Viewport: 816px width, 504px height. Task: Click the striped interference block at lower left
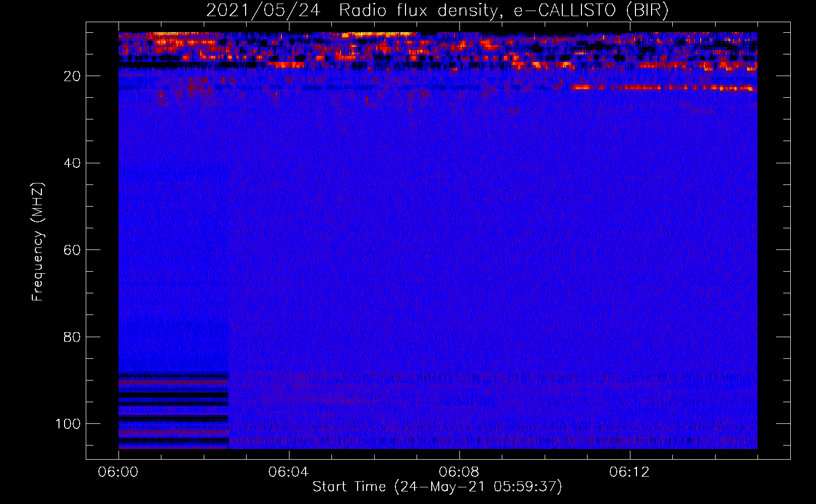[173, 410]
